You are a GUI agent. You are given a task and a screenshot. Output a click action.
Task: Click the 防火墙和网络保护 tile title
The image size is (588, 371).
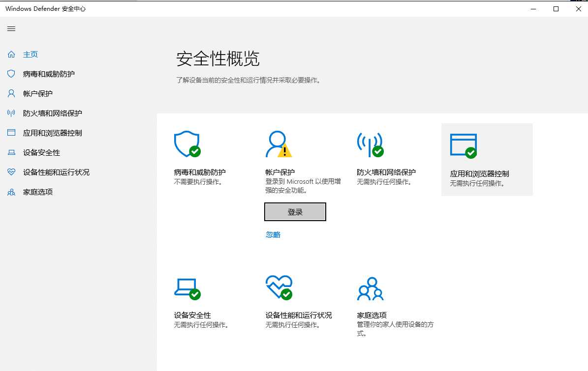click(x=386, y=172)
